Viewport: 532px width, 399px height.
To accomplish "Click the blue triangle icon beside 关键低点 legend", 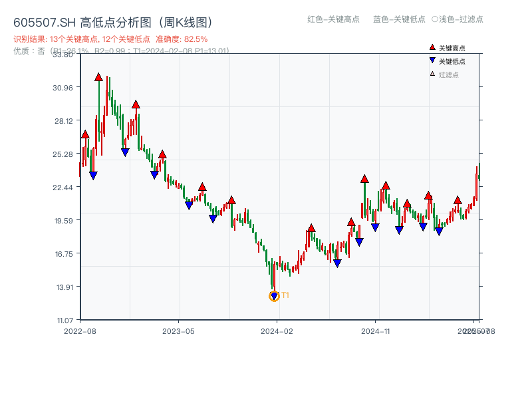I will [432, 61].
